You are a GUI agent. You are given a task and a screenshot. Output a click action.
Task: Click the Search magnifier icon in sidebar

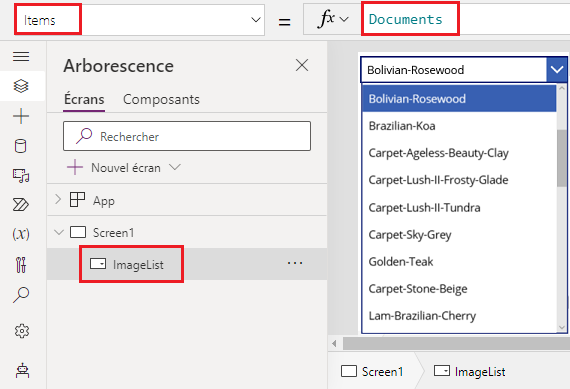[x=21, y=295]
